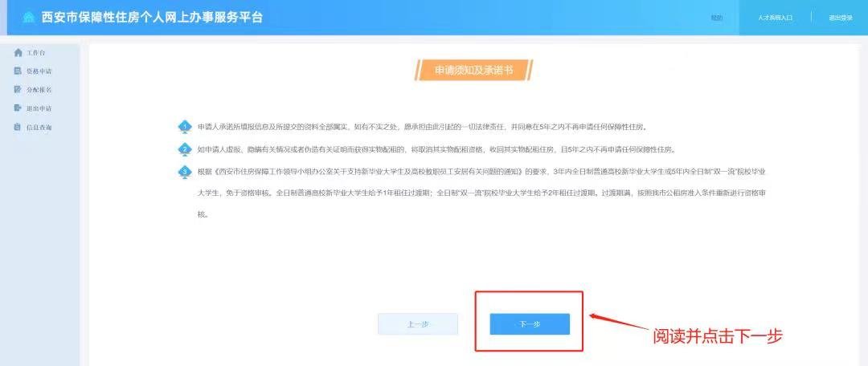This screenshot has height=366, width=868.
Task: Click the 信息查询 clipboard icon in sidebar
Action: (x=18, y=127)
